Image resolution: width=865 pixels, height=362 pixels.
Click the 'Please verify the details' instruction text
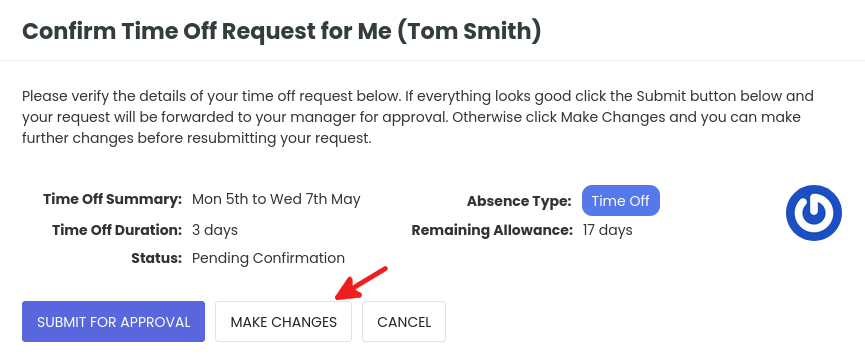click(418, 117)
